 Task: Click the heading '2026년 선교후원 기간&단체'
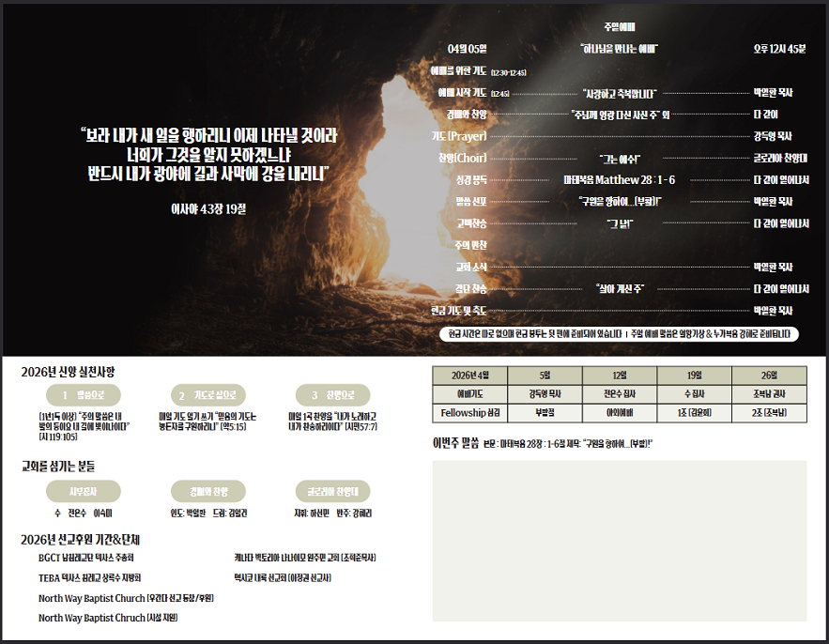[x=81, y=540]
